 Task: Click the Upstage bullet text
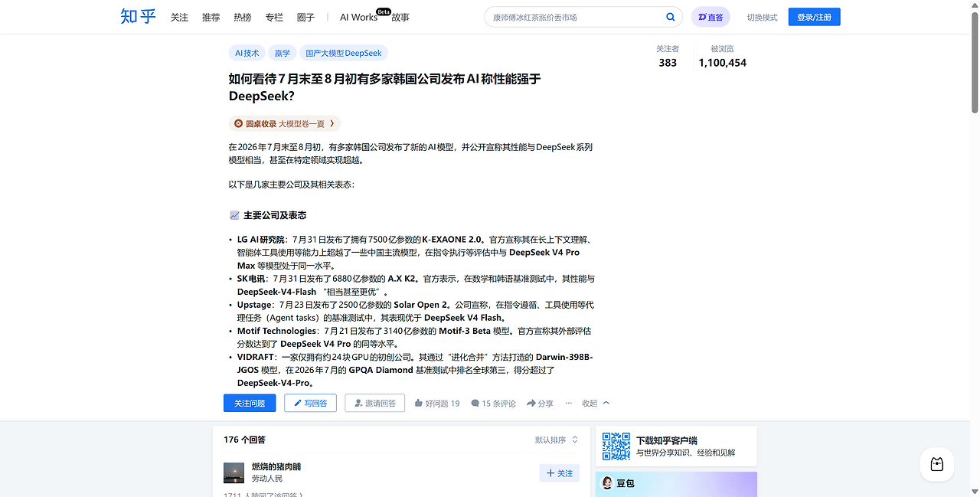tap(415, 311)
